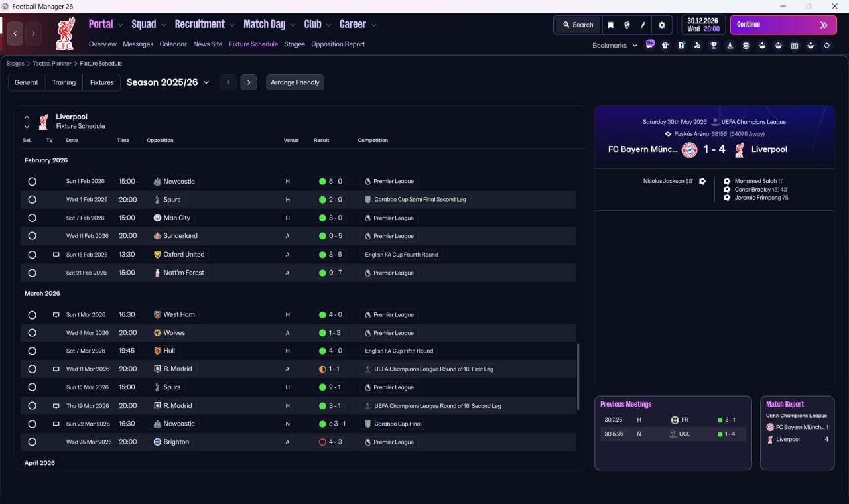This screenshot has height=504, width=849.
Task: Open the settings gear in the top toolbar
Action: (x=661, y=25)
